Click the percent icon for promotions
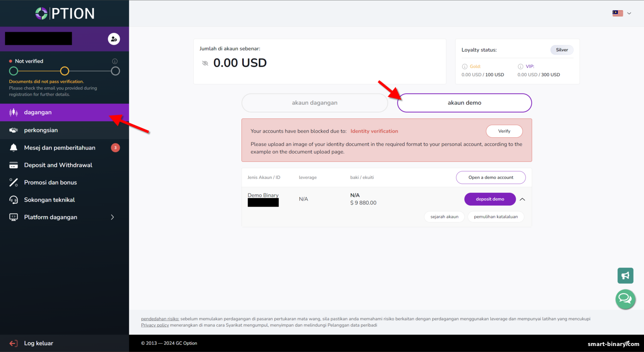644x352 pixels. click(14, 182)
